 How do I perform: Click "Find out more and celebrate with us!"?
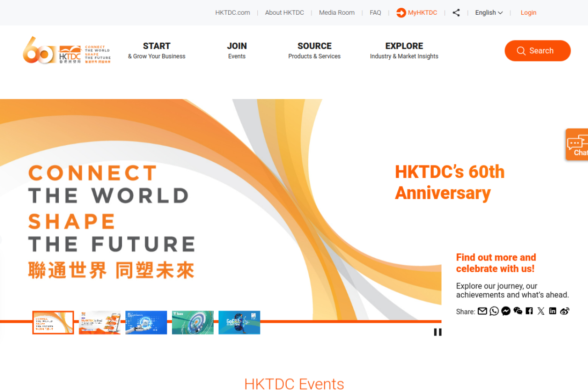pos(496,263)
